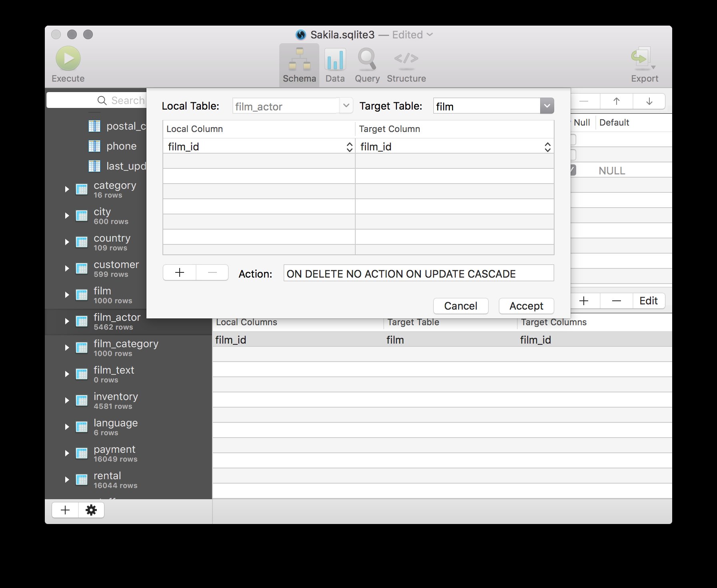Click the country table icon
The height and width of the screenshot is (588, 717).
coord(82,242)
